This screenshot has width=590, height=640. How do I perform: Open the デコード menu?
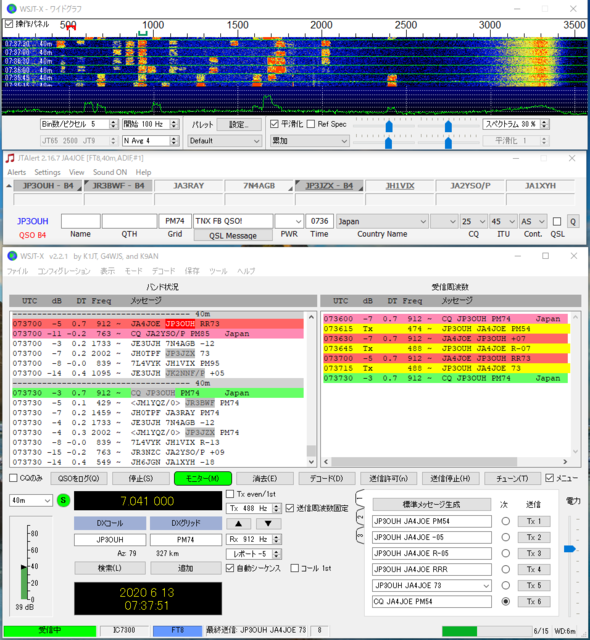(x=163, y=271)
